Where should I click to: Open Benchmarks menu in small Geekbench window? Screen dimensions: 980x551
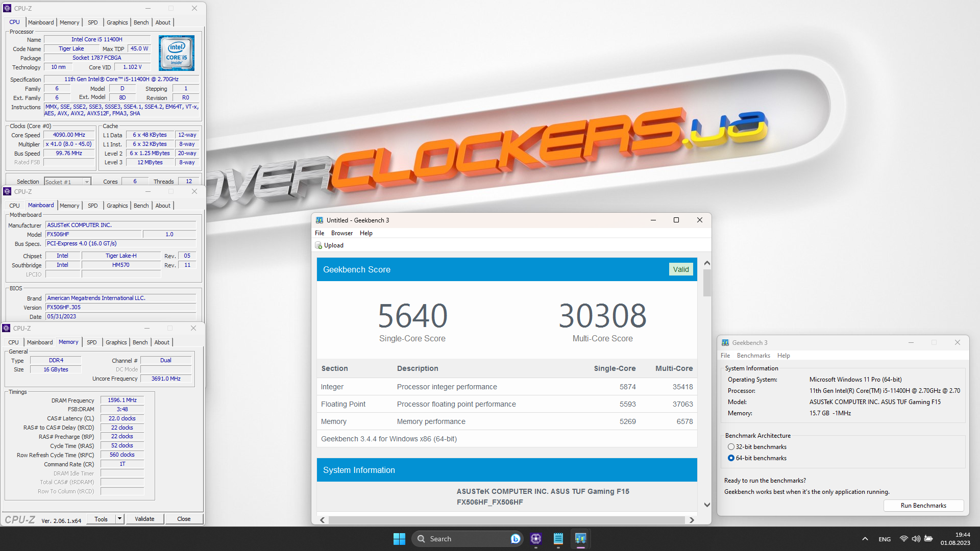(753, 356)
